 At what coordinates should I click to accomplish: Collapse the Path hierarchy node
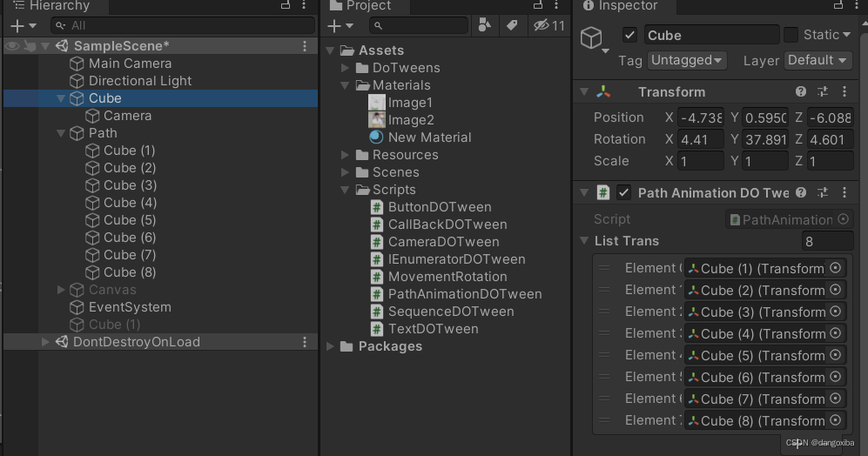61,133
